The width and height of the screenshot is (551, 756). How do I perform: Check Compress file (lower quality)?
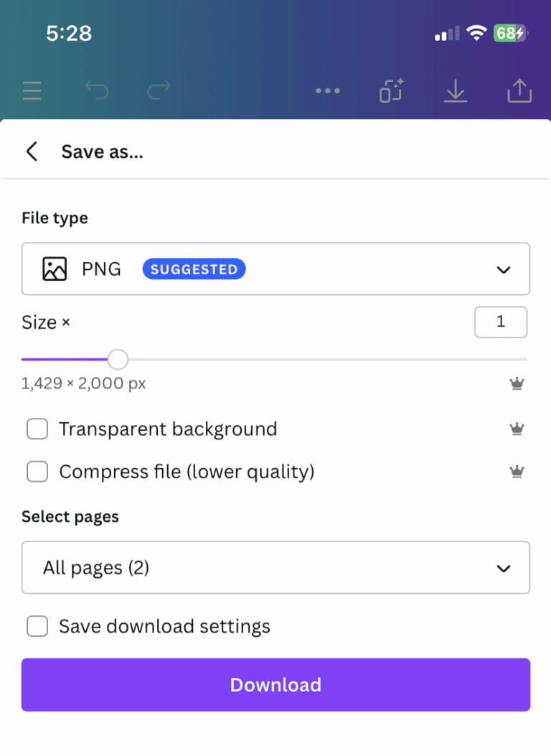37,471
